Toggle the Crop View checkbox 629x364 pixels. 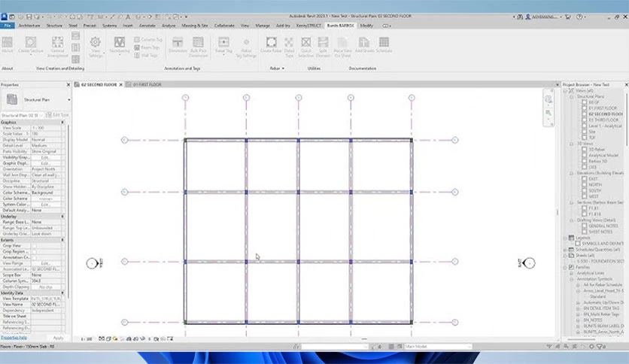point(34,246)
